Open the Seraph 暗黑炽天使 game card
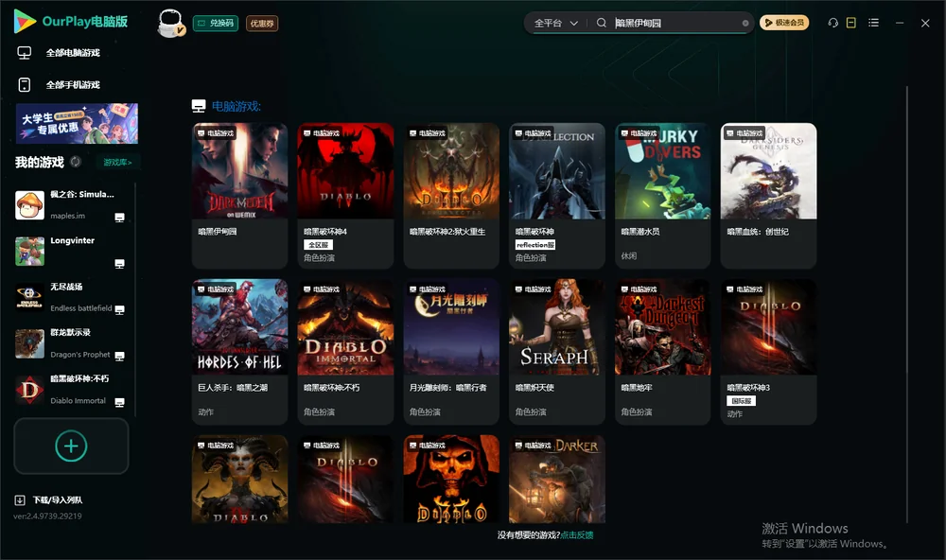 point(557,352)
